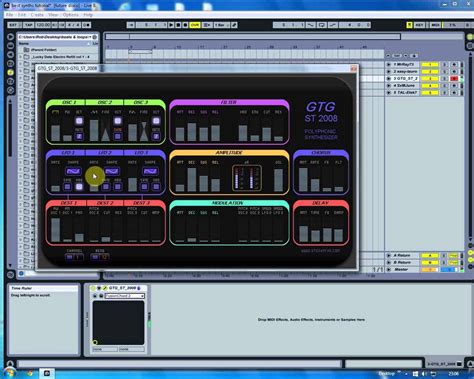474x379 pixels.
Task: Open the Options menu
Action: point(70,15)
